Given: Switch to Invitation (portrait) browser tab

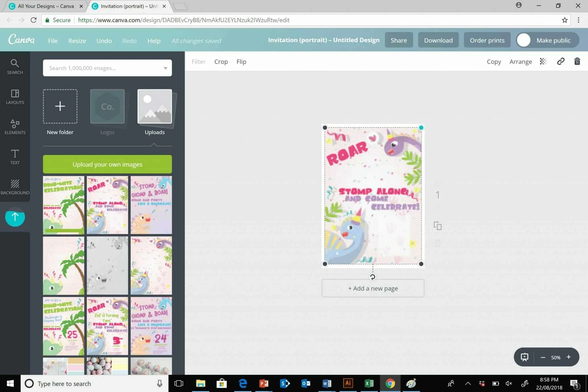Looking at the screenshot, I should pyautogui.click(x=129, y=6).
